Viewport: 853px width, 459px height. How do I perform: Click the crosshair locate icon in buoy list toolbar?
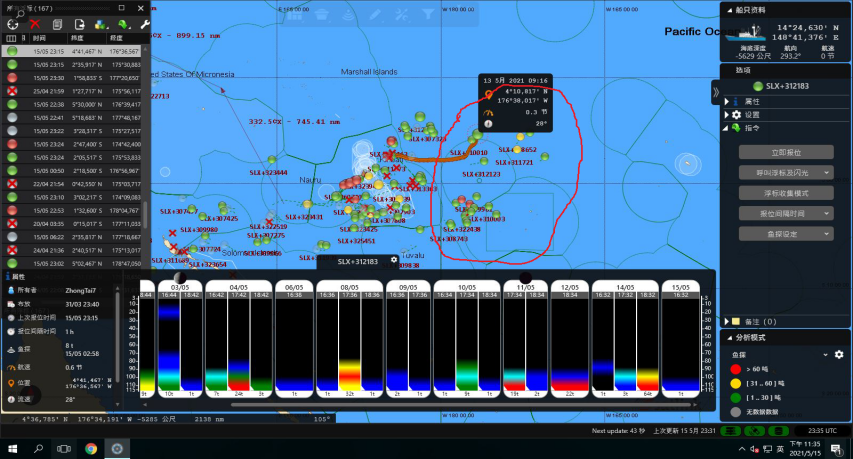point(12,23)
